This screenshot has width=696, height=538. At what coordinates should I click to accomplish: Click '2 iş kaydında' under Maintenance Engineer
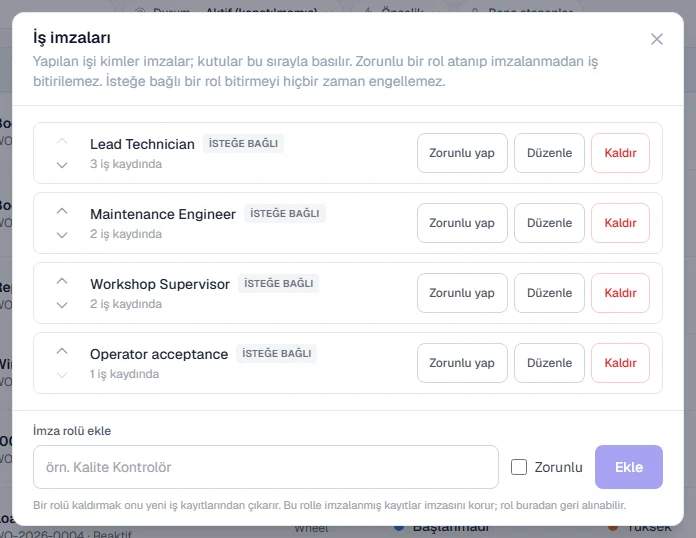pos(126,234)
